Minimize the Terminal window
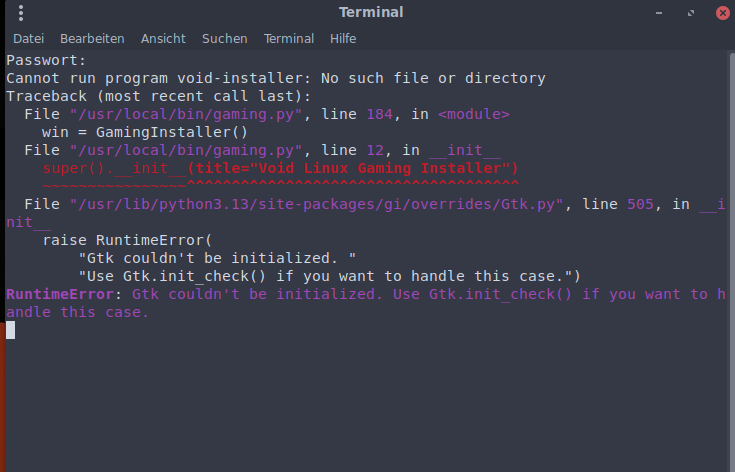735x472 pixels. click(x=657, y=13)
